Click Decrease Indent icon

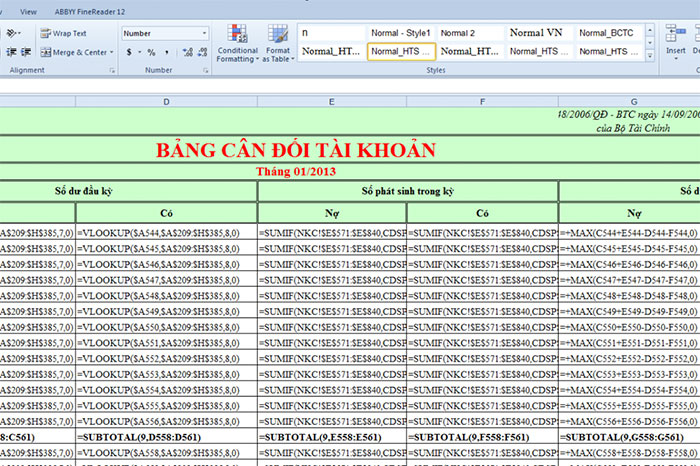pyautogui.click(x=11, y=52)
